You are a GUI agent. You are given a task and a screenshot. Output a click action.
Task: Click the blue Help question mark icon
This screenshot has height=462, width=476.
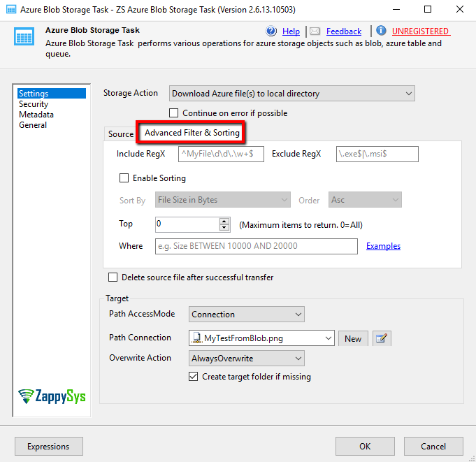(271, 31)
